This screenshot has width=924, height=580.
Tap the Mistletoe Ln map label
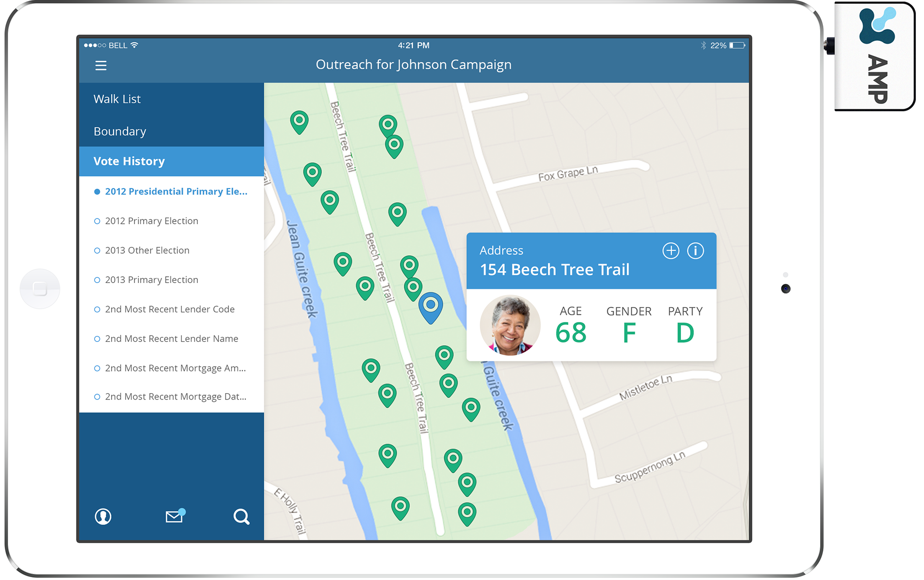click(x=646, y=387)
